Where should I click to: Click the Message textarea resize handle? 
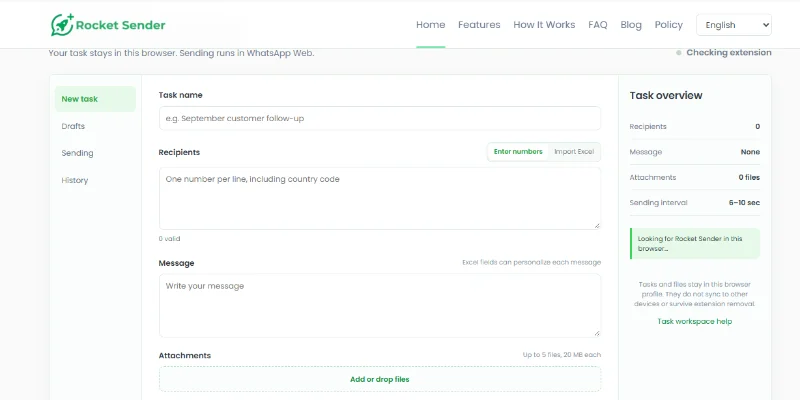(x=596, y=333)
